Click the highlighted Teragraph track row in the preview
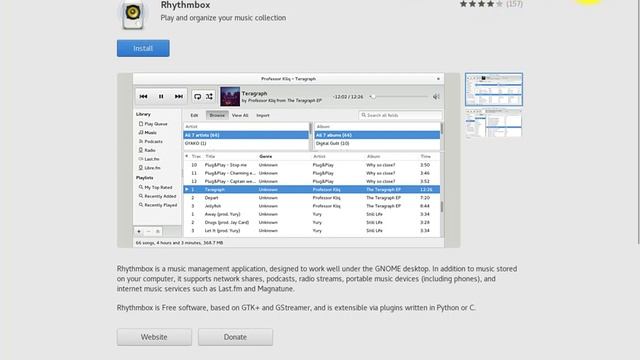640x360 pixels. point(312,189)
